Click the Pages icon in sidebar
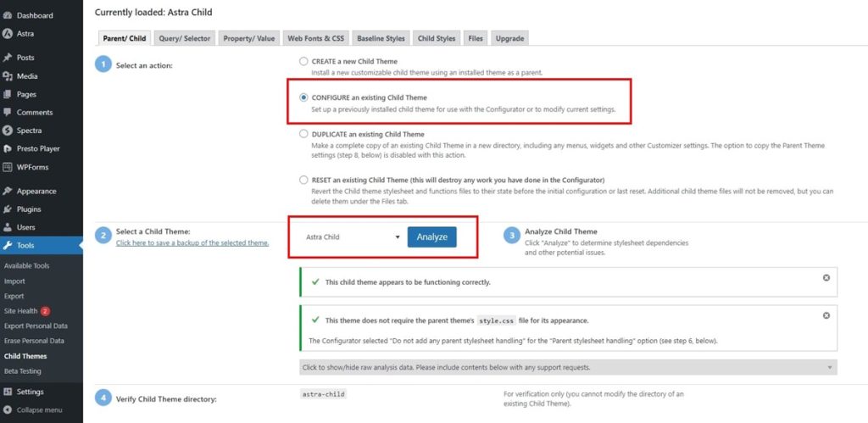 [x=7, y=95]
